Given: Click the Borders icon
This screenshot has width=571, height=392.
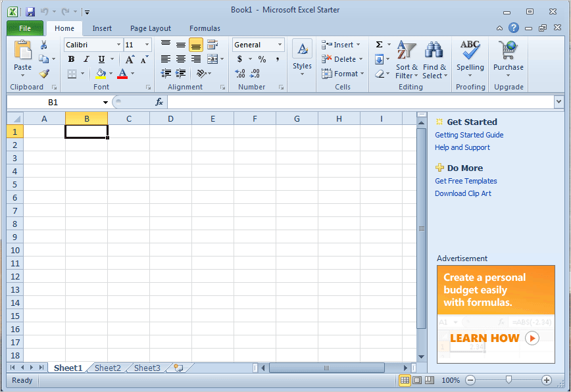Looking at the screenshot, I should (72, 74).
